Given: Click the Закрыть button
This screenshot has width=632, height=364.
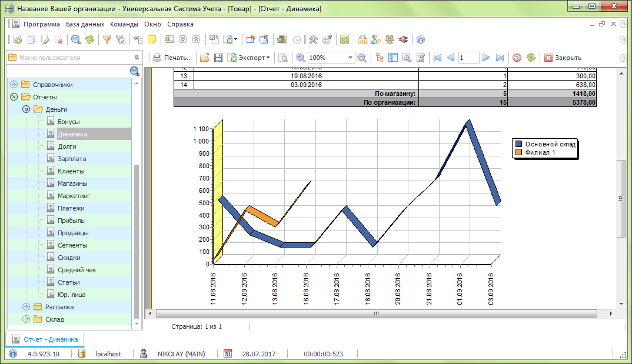Looking at the screenshot, I should click(563, 58).
